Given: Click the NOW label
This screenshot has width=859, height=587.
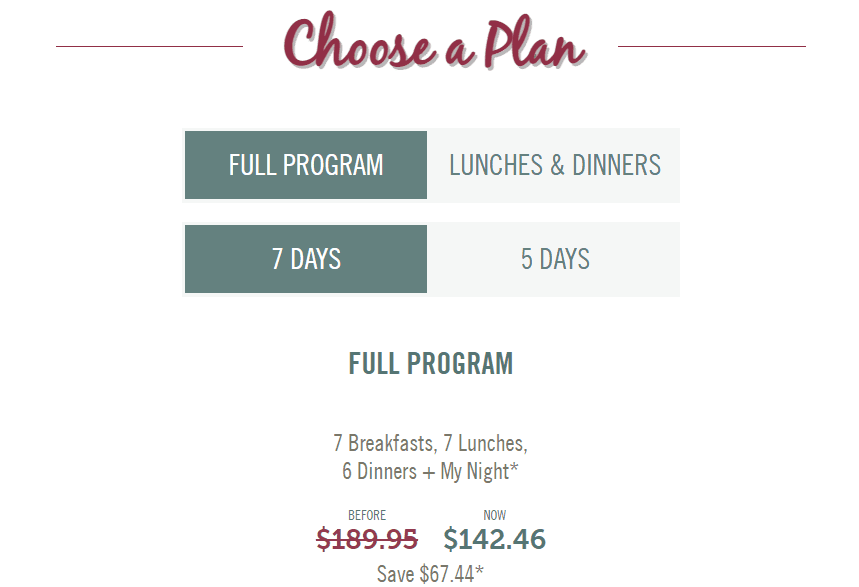Looking at the screenshot, I should point(494,515).
